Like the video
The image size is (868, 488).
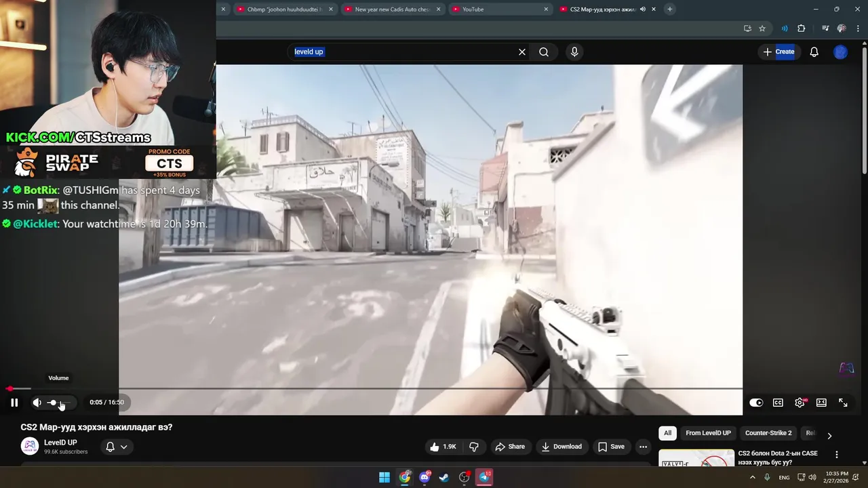coord(443,447)
